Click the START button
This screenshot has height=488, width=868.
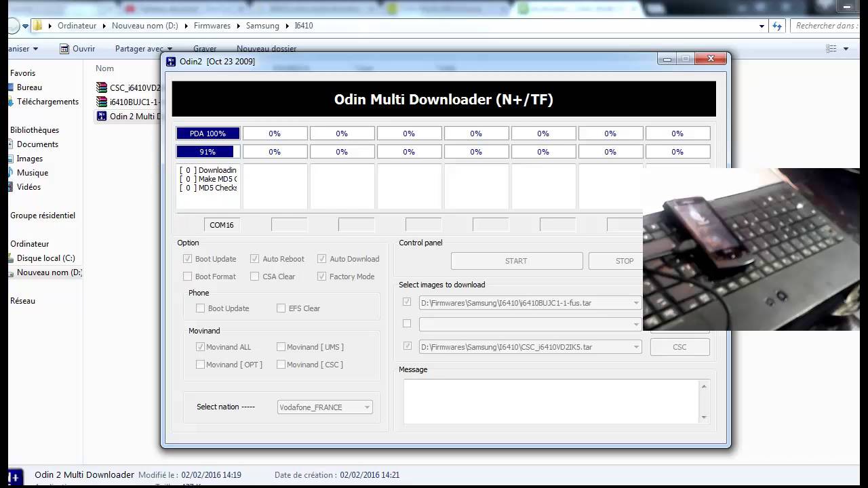pyautogui.click(x=516, y=261)
